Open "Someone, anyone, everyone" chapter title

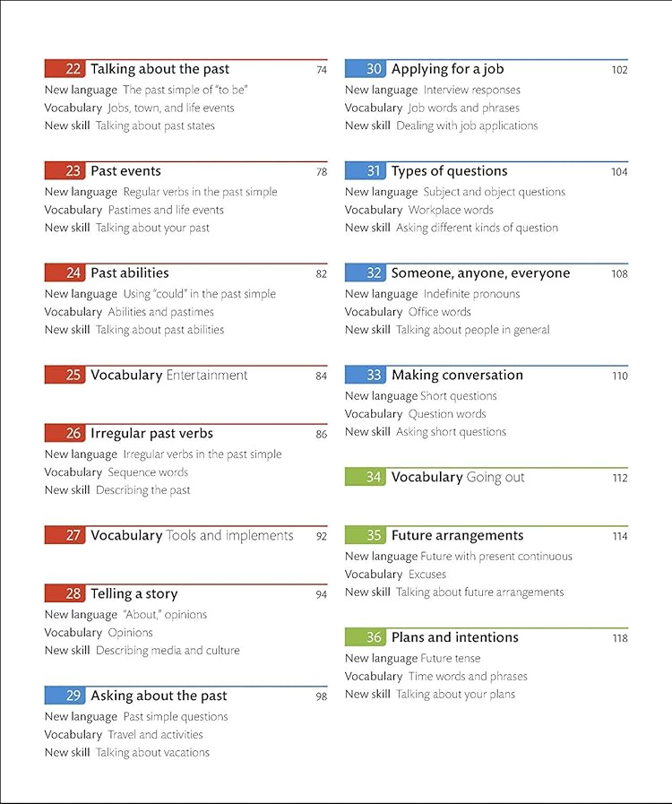point(480,273)
